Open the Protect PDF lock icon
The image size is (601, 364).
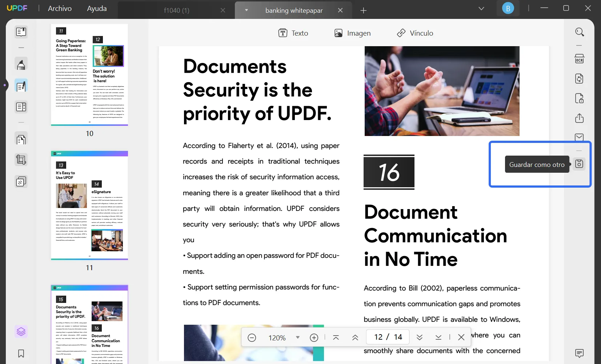click(x=580, y=99)
